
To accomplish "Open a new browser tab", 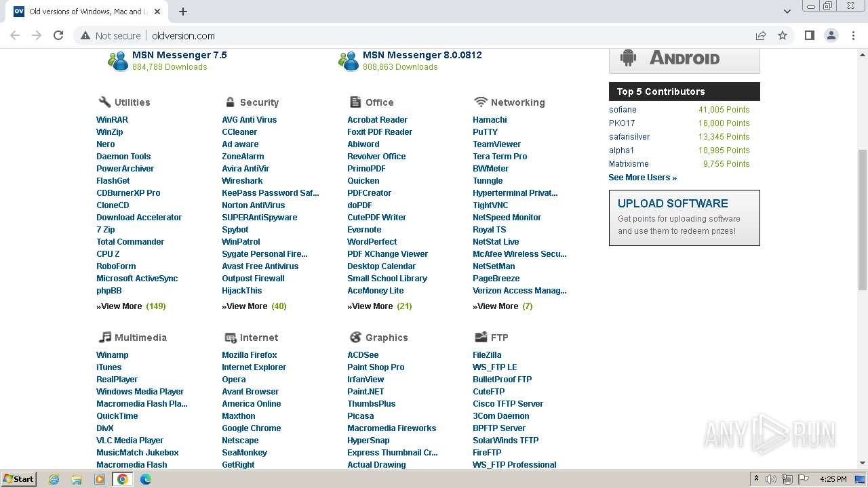I will 183,12.
